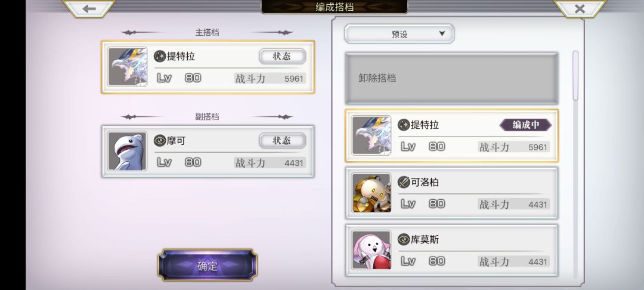
Task: Open 状态 for sub partner 摩可
Action: (x=282, y=140)
